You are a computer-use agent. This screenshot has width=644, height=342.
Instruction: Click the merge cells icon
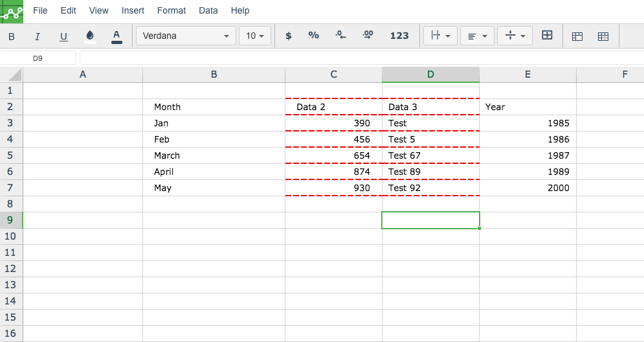click(547, 36)
